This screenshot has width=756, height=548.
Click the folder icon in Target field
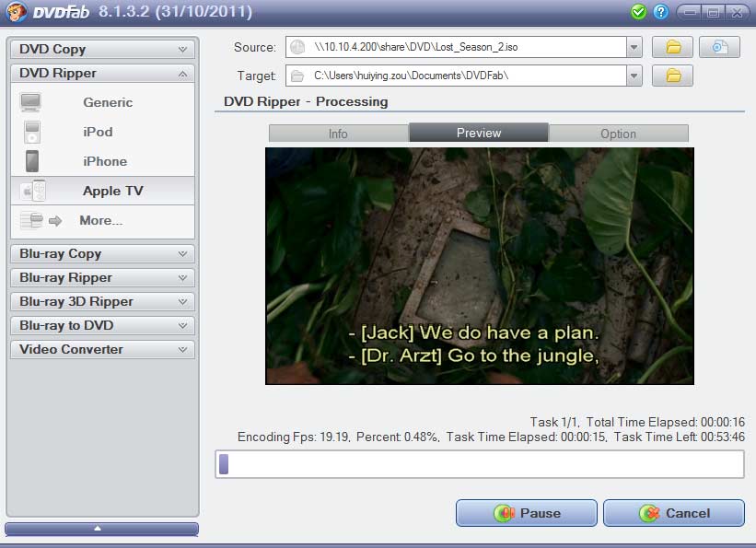tap(297, 76)
